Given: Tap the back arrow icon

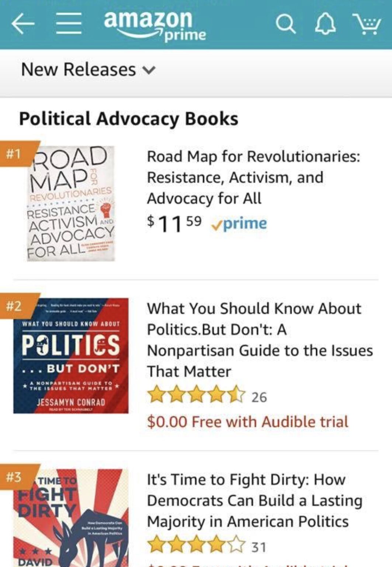Looking at the screenshot, I should point(23,24).
